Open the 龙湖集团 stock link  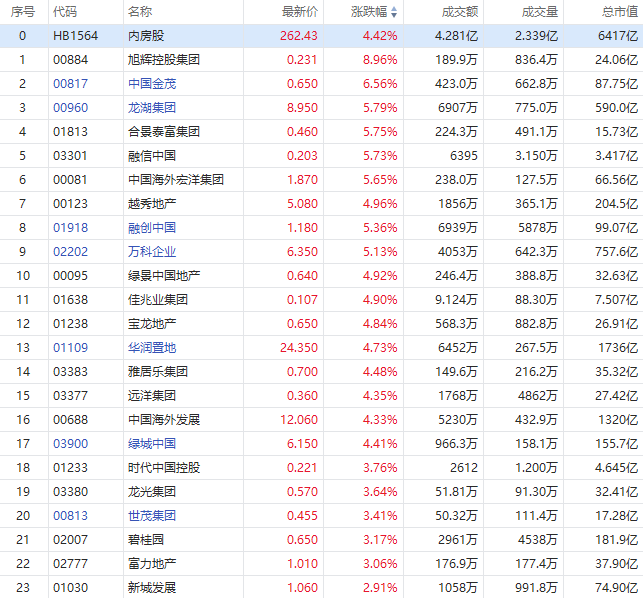(x=152, y=108)
